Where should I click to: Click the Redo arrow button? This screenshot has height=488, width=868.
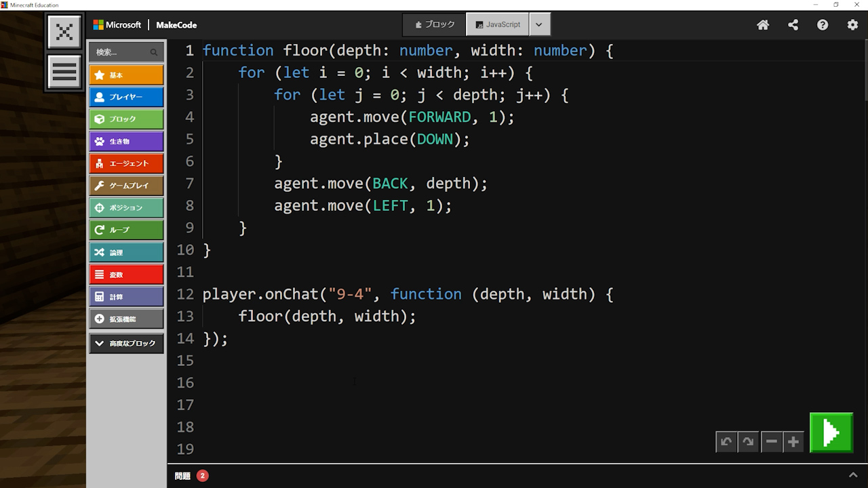click(x=748, y=442)
